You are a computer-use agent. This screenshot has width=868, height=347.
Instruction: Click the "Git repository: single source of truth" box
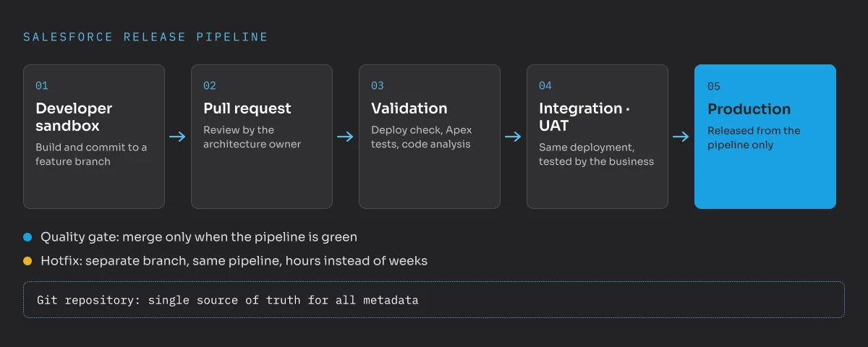[x=434, y=299]
